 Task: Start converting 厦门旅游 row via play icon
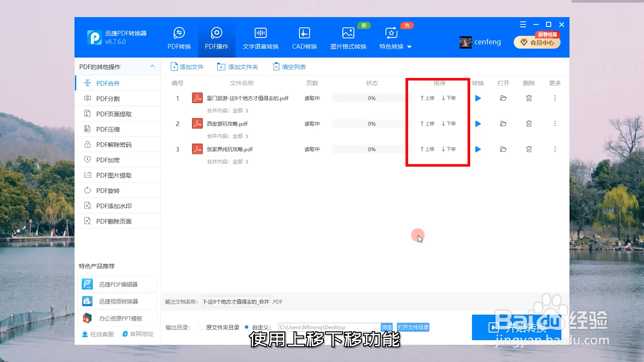(478, 98)
